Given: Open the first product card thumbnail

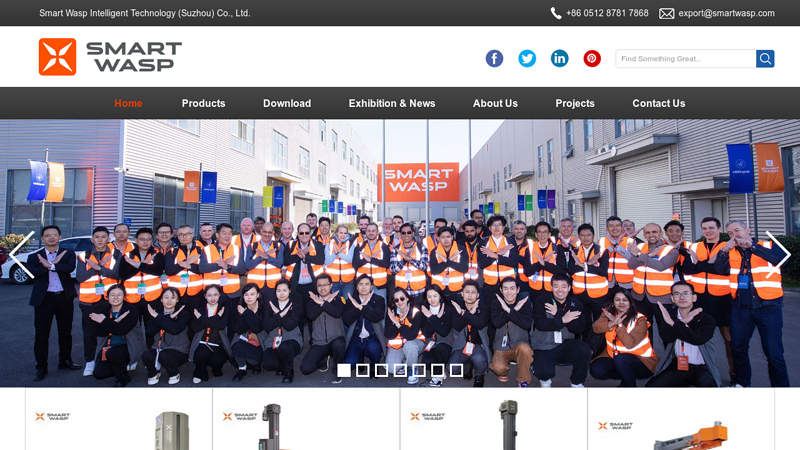Looking at the screenshot, I should point(119,419).
